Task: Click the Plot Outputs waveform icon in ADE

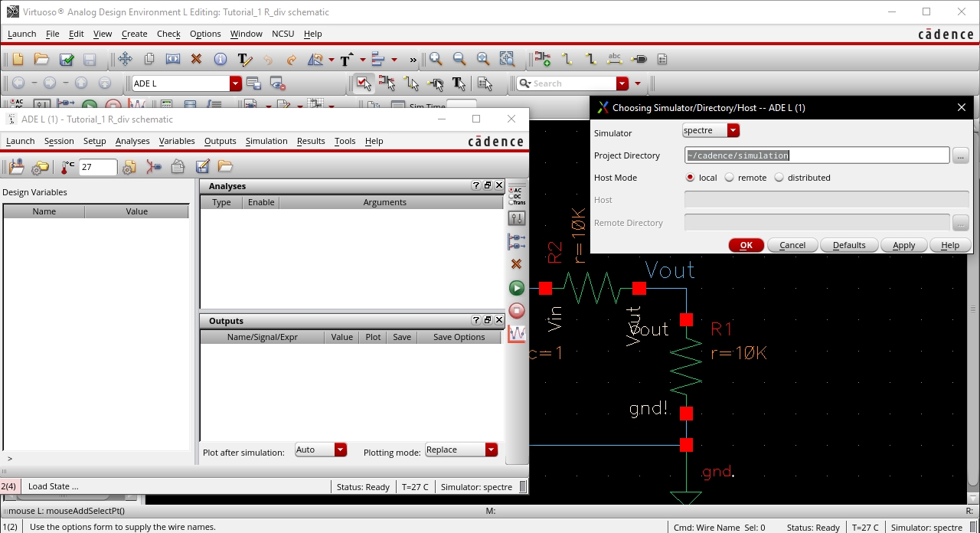Action: tap(517, 334)
